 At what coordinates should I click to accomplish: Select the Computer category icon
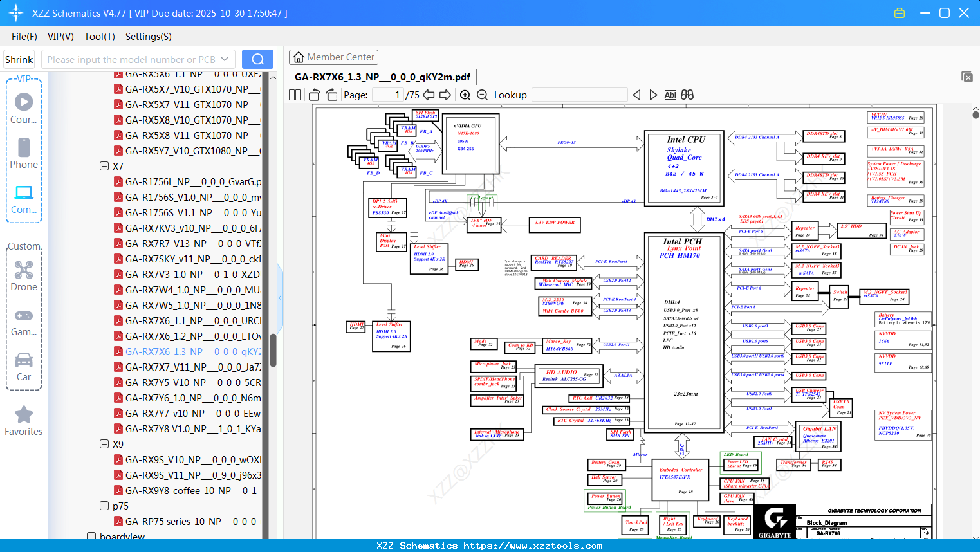[24, 199]
